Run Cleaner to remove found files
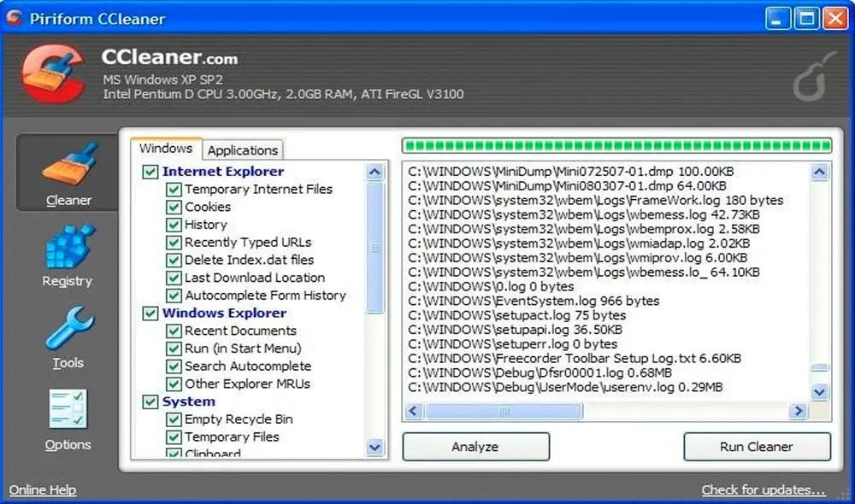This screenshot has width=855, height=504. click(756, 446)
